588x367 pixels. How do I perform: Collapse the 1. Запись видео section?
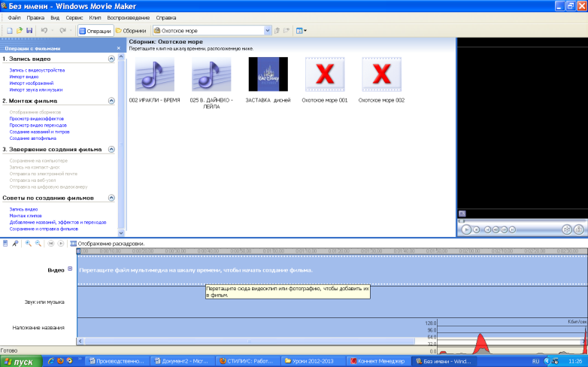click(x=111, y=59)
